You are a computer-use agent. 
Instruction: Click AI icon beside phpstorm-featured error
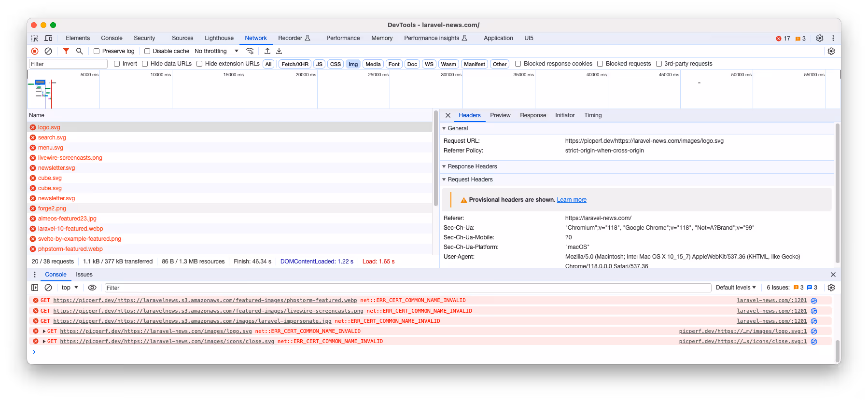click(x=814, y=301)
